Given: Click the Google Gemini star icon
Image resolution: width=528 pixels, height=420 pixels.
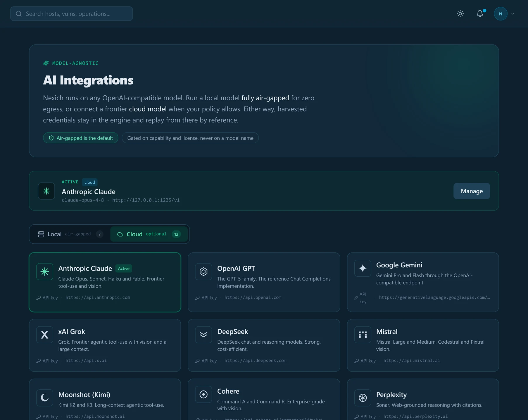Looking at the screenshot, I should pos(363,268).
